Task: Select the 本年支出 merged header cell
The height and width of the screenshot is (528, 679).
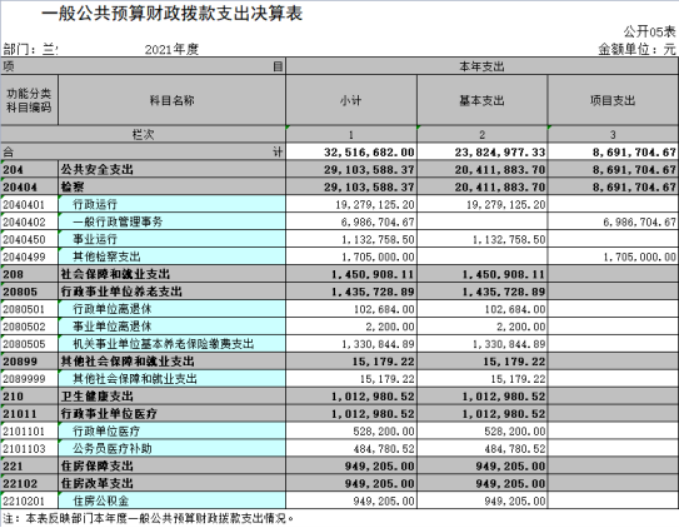Action: click(x=481, y=66)
